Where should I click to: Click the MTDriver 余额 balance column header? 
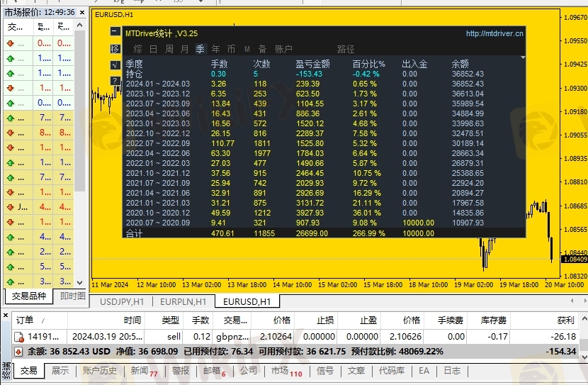[460, 64]
